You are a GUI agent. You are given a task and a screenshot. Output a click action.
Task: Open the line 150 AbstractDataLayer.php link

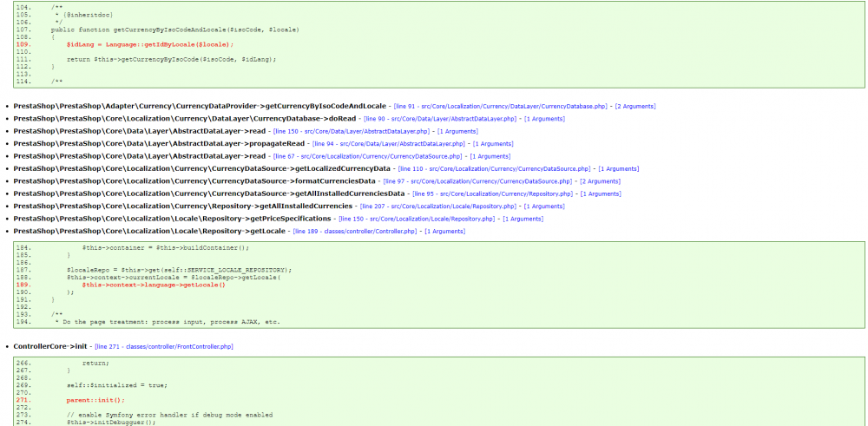[351, 131]
